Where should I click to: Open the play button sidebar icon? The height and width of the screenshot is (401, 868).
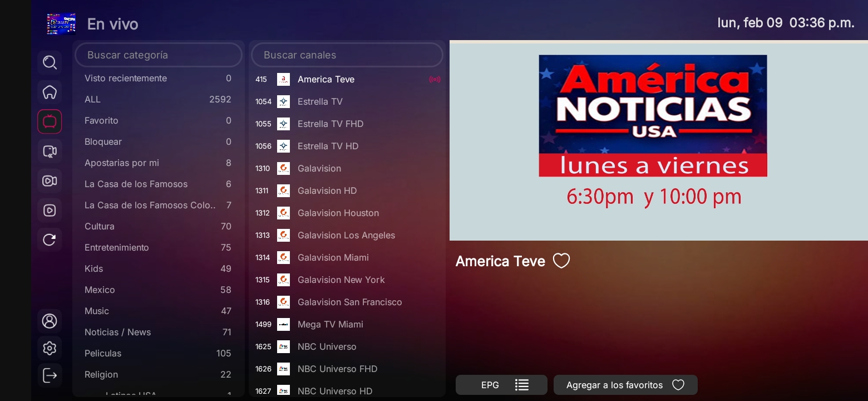click(x=50, y=211)
